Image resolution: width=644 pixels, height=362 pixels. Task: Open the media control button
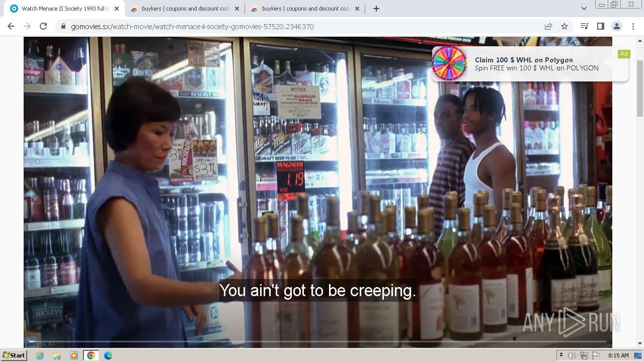(x=584, y=26)
